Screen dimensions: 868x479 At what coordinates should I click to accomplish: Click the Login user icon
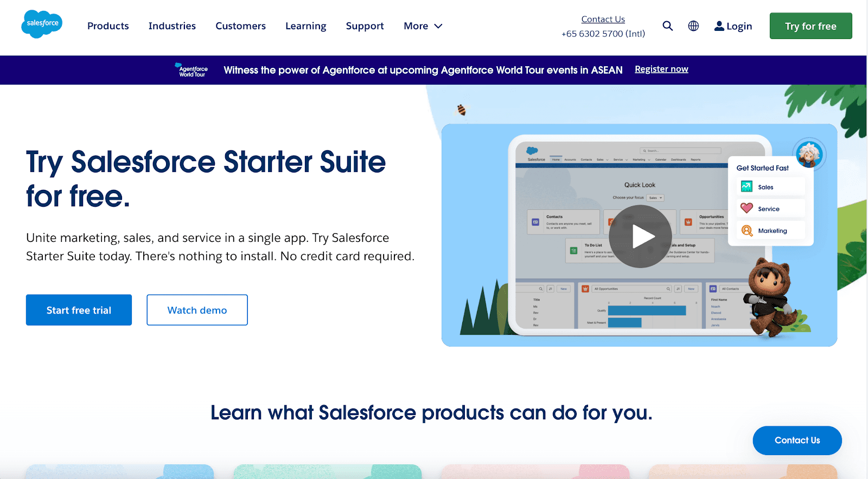719,26
